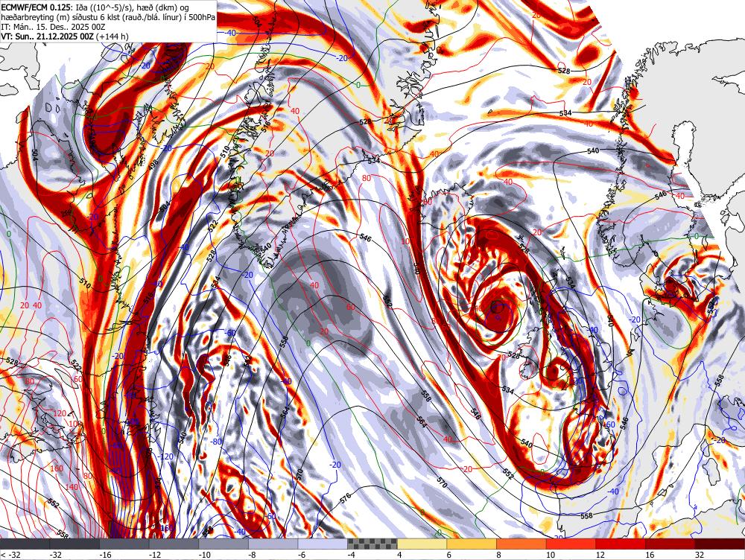
Task: Click the '8' legend label
Action: click(499, 555)
